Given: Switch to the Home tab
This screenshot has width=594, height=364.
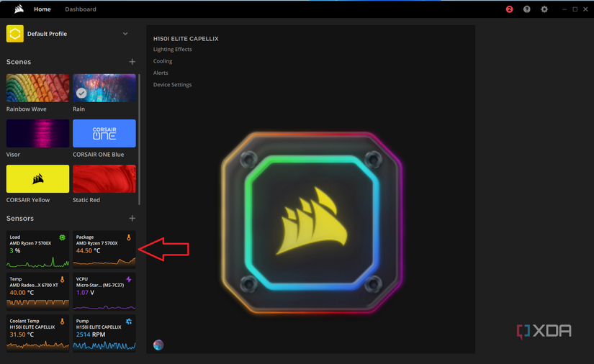Looking at the screenshot, I should point(42,9).
